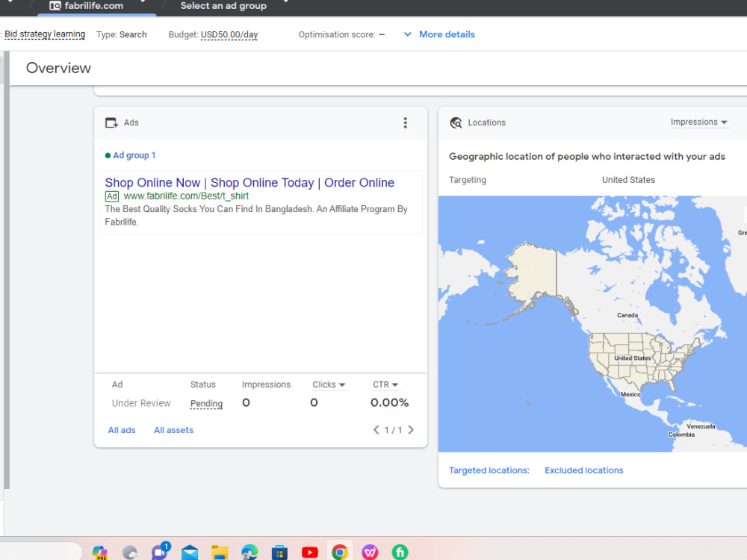Open the All assets link
Screen dimensions: 747x560
173,430
